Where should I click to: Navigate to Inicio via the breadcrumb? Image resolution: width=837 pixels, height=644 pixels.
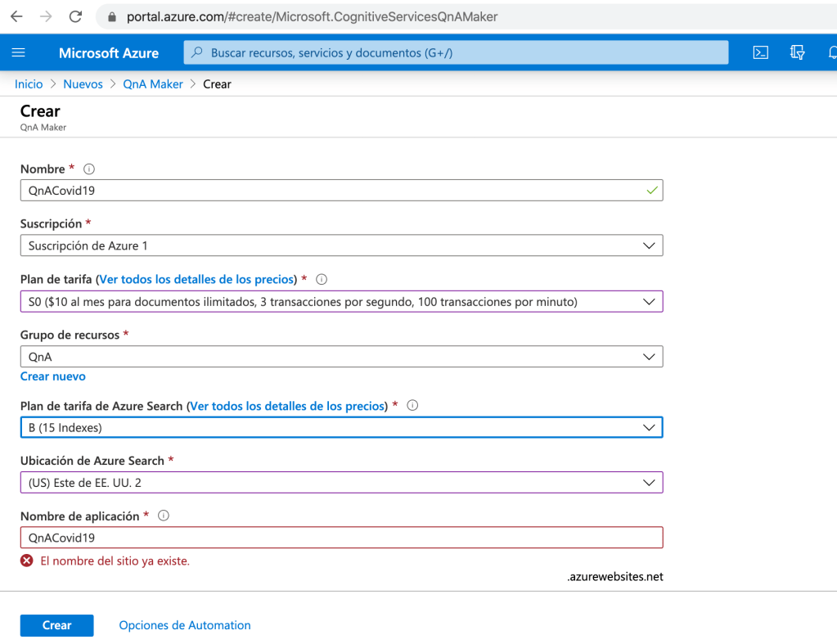(28, 83)
